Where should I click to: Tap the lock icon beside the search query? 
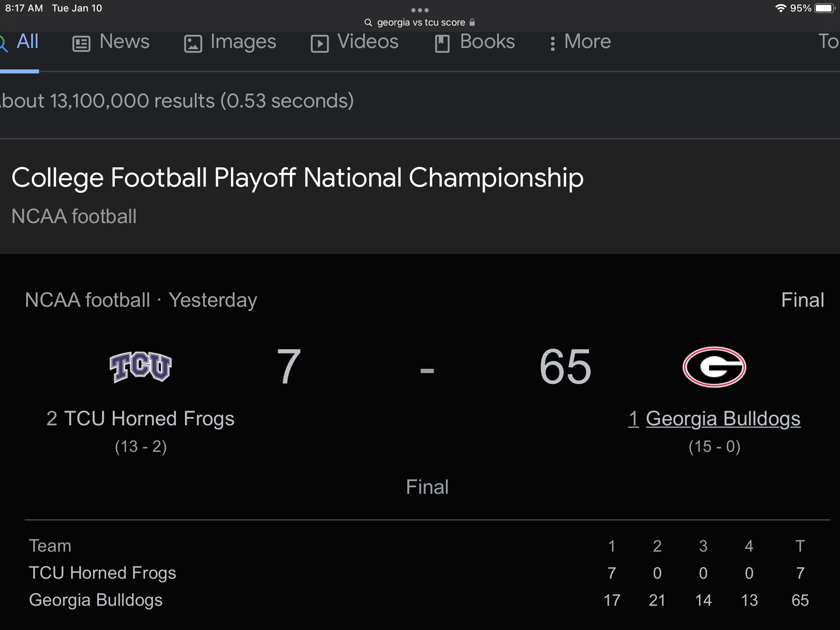click(x=472, y=23)
